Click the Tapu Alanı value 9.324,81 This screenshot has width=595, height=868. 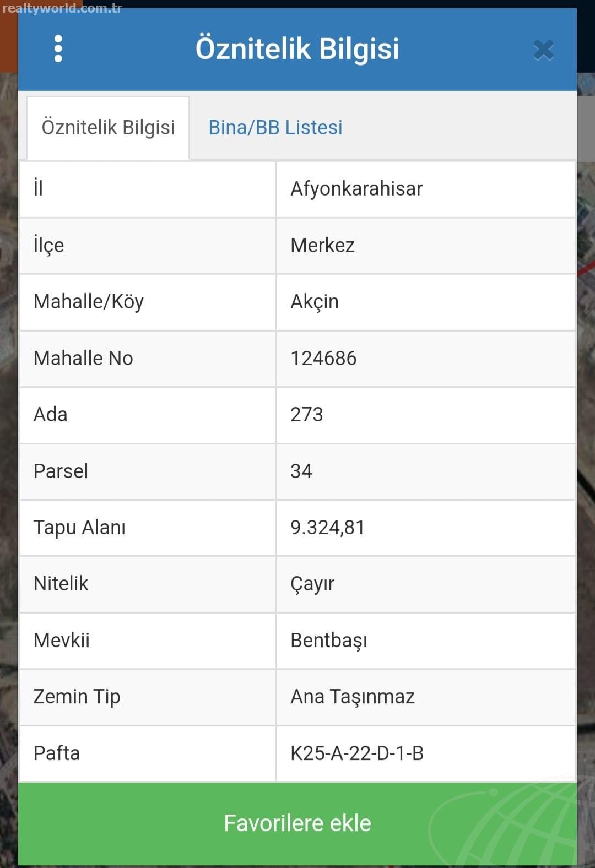327,528
